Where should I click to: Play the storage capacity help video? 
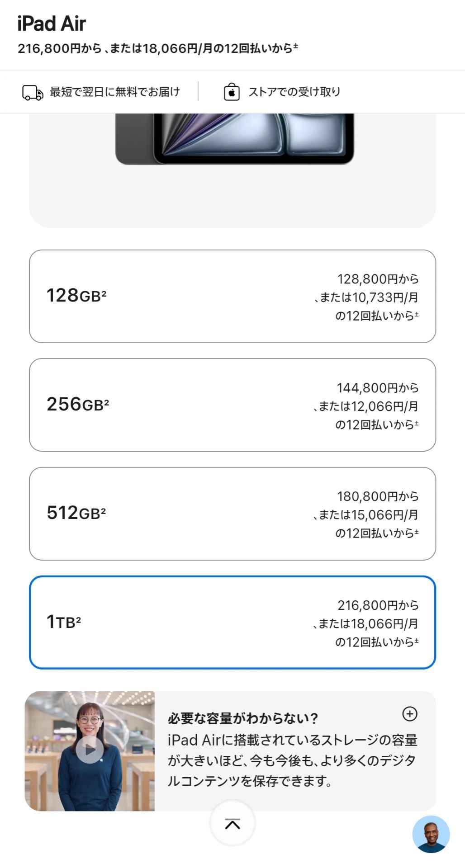(90, 750)
